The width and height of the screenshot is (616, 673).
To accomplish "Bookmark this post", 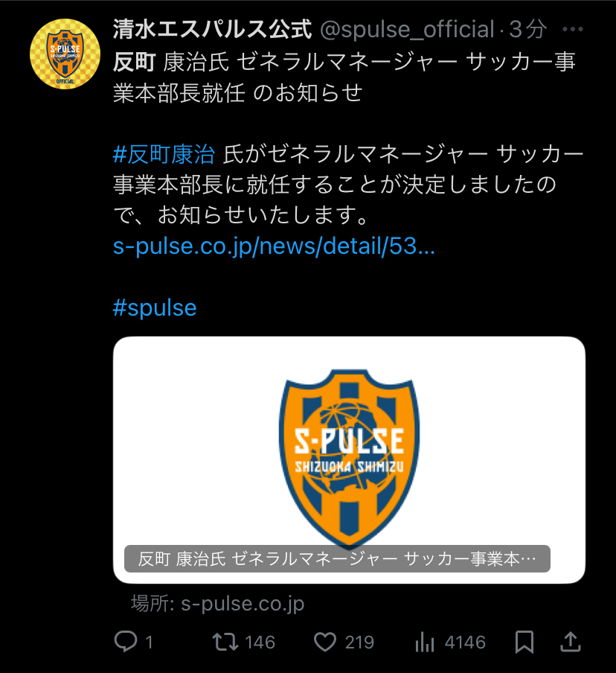I will pyautogui.click(x=524, y=642).
